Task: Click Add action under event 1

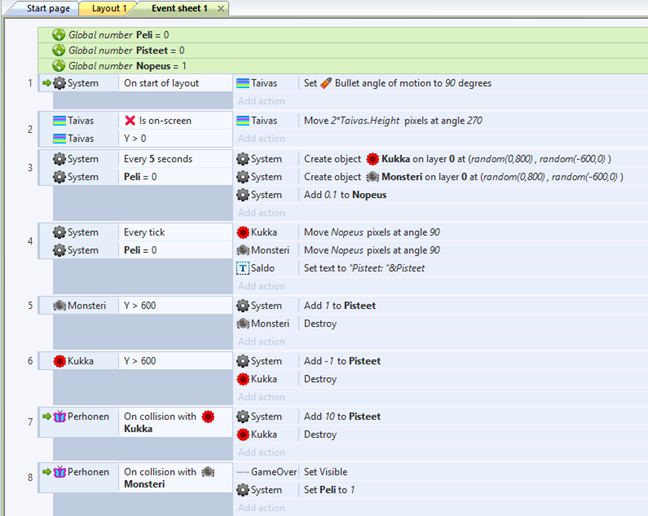Action: [261, 101]
